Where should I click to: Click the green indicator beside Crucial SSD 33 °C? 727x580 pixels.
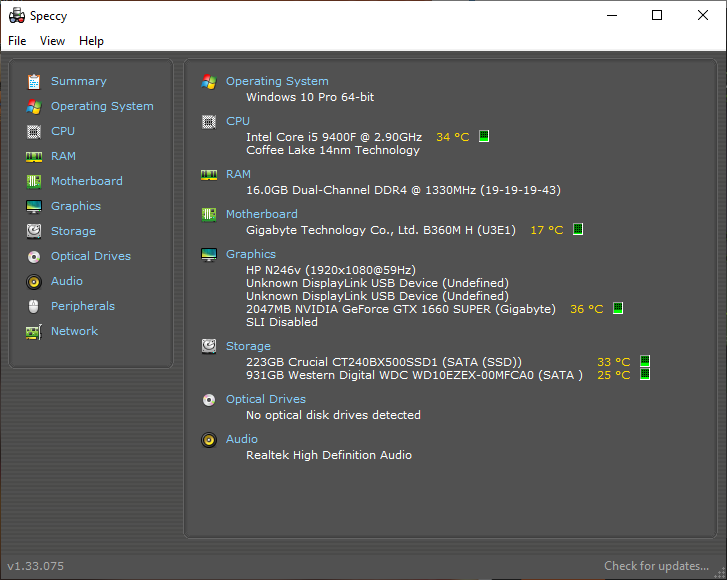pyautogui.click(x=644, y=361)
